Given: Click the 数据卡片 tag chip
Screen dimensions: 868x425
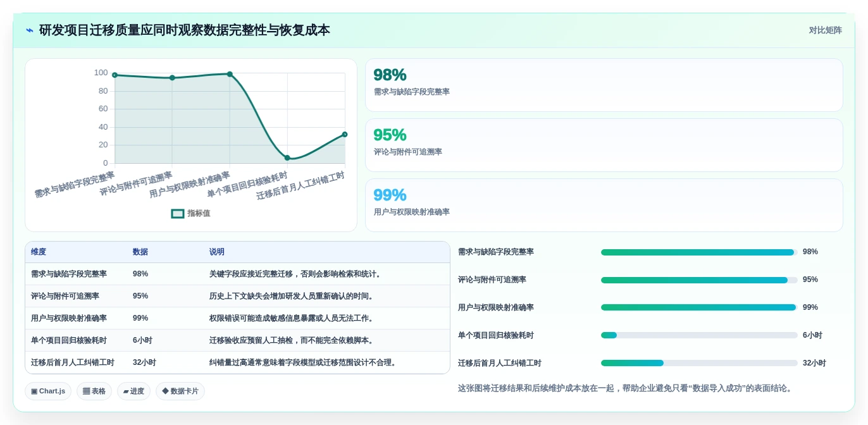Looking at the screenshot, I should click(x=180, y=391).
